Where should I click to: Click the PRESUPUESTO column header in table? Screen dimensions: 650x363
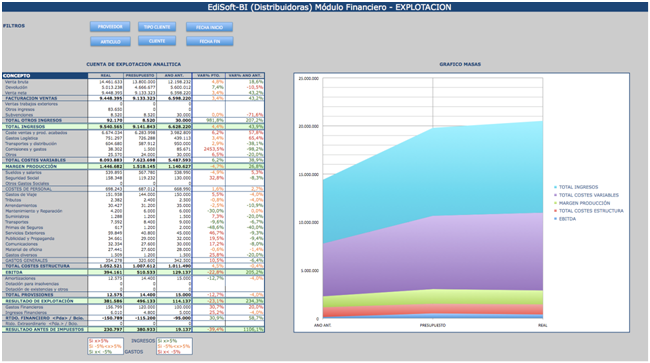pyautogui.click(x=140, y=76)
